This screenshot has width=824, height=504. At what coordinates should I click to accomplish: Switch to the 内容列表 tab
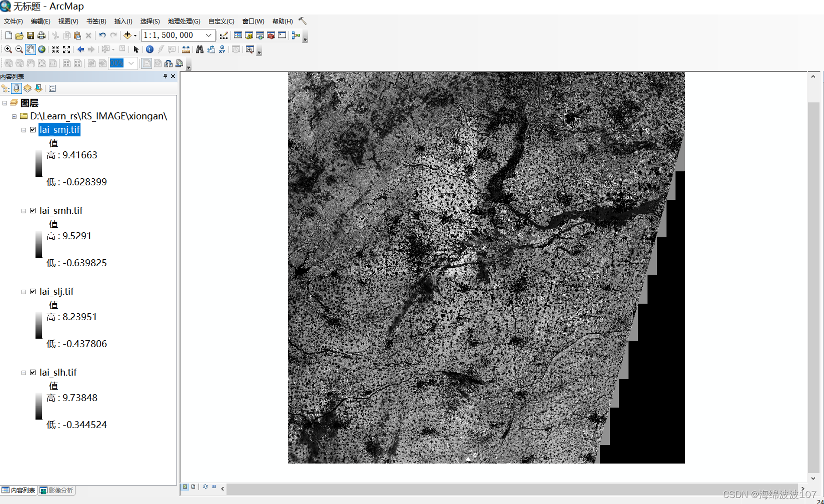(18, 491)
